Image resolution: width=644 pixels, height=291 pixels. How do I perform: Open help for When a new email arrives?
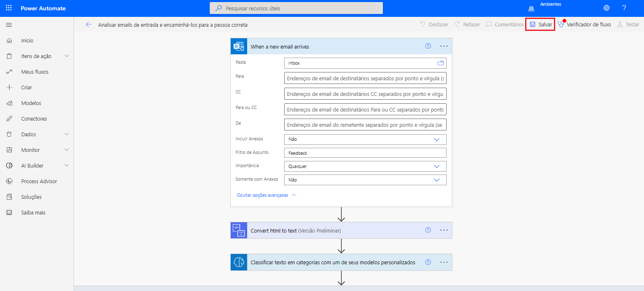point(428,46)
